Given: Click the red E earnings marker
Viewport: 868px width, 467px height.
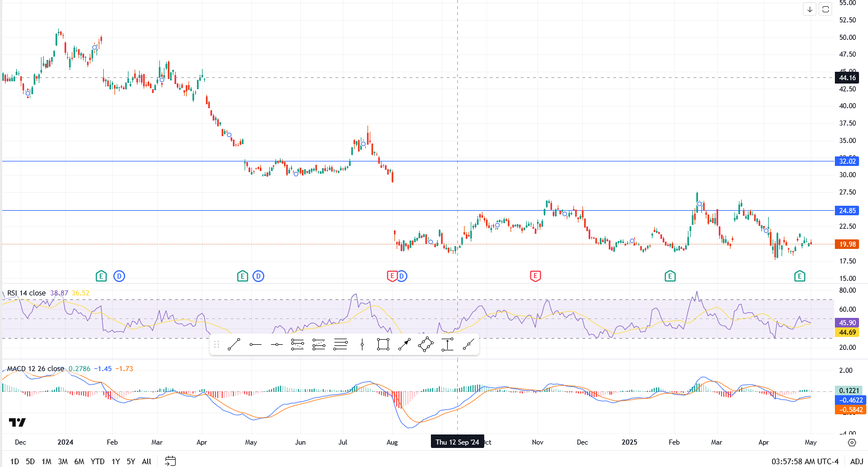Looking at the screenshot, I should point(536,276).
